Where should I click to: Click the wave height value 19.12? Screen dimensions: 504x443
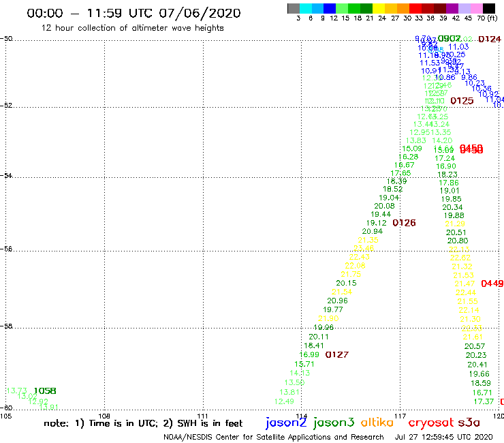376,223
